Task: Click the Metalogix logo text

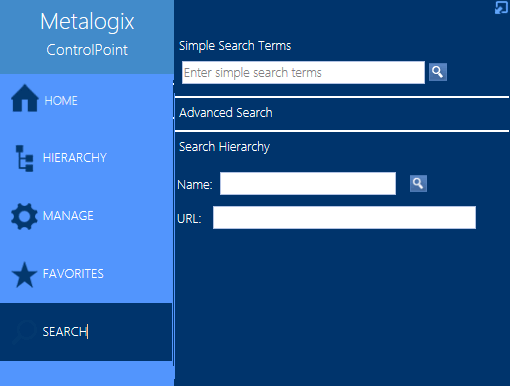Action: 87,22
